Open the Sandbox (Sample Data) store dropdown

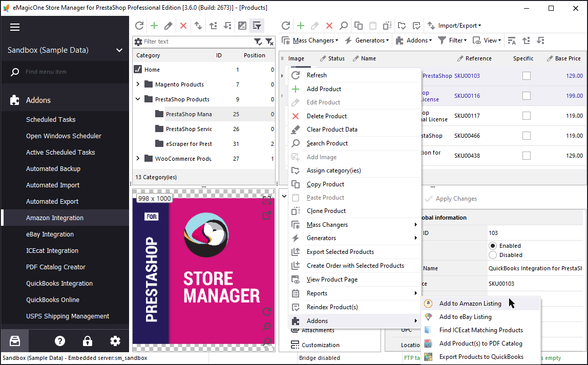coord(65,50)
